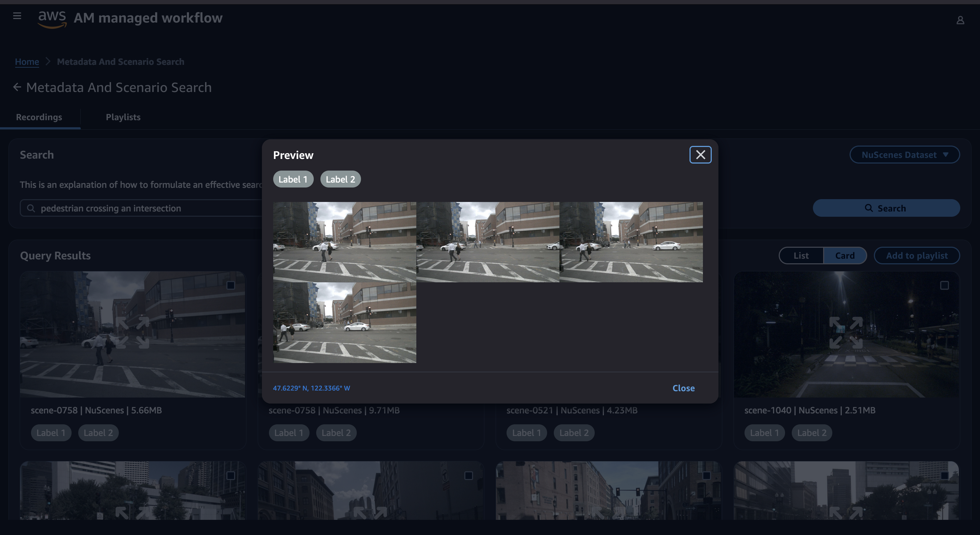Expand the NuScenes Dataset dropdown
The width and height of the screenshot is (980, 535).
tap(904, 155)
